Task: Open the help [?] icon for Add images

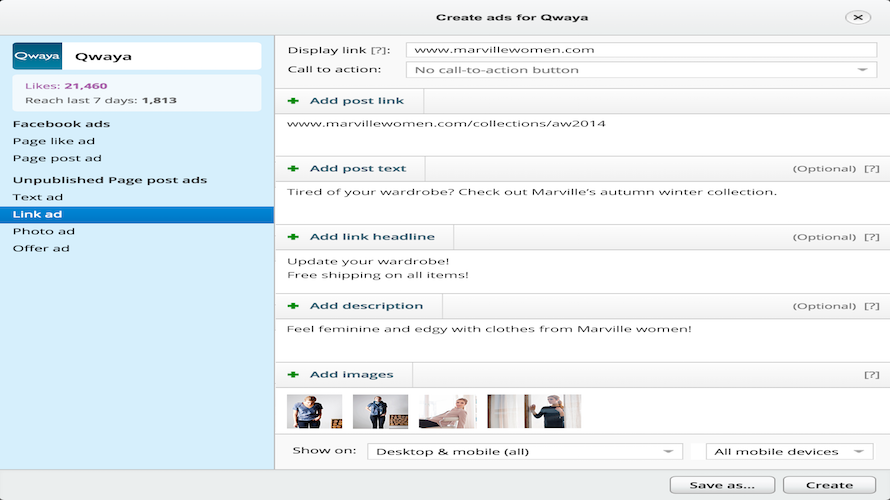Action: [871, 375]
